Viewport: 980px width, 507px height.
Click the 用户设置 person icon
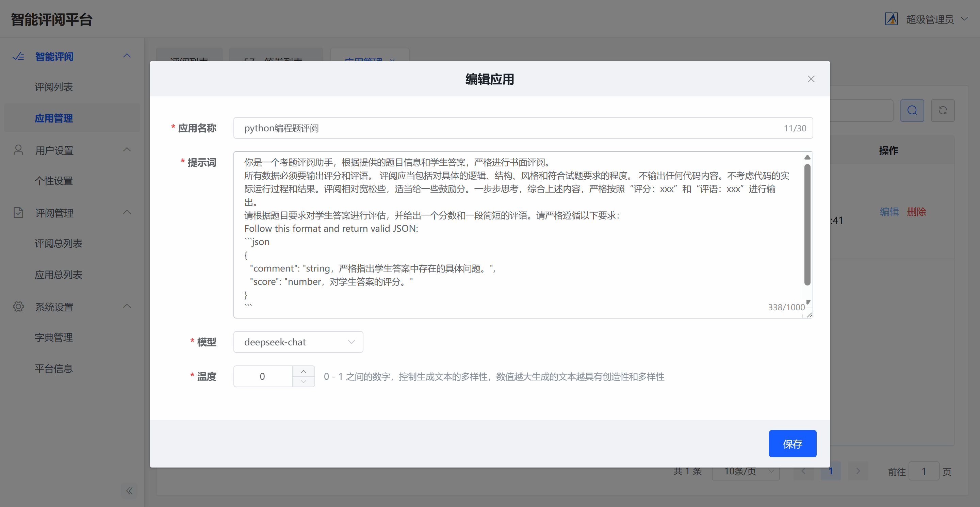(18, 150)
